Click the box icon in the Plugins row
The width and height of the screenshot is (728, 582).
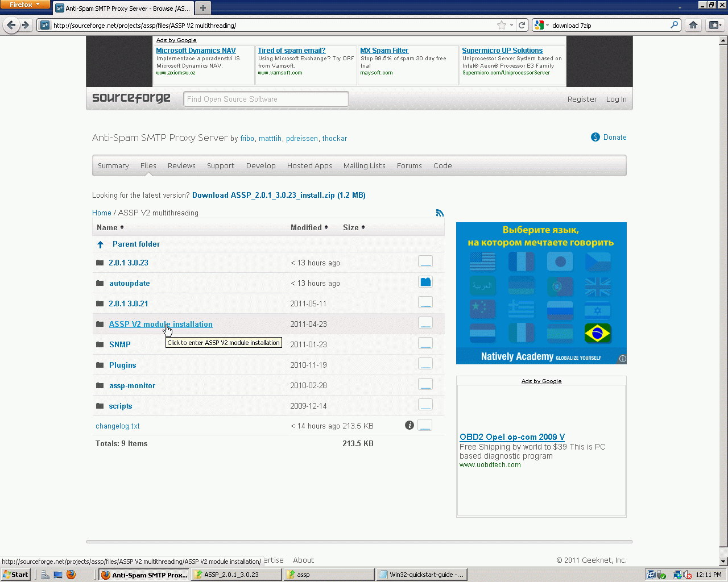425,364
